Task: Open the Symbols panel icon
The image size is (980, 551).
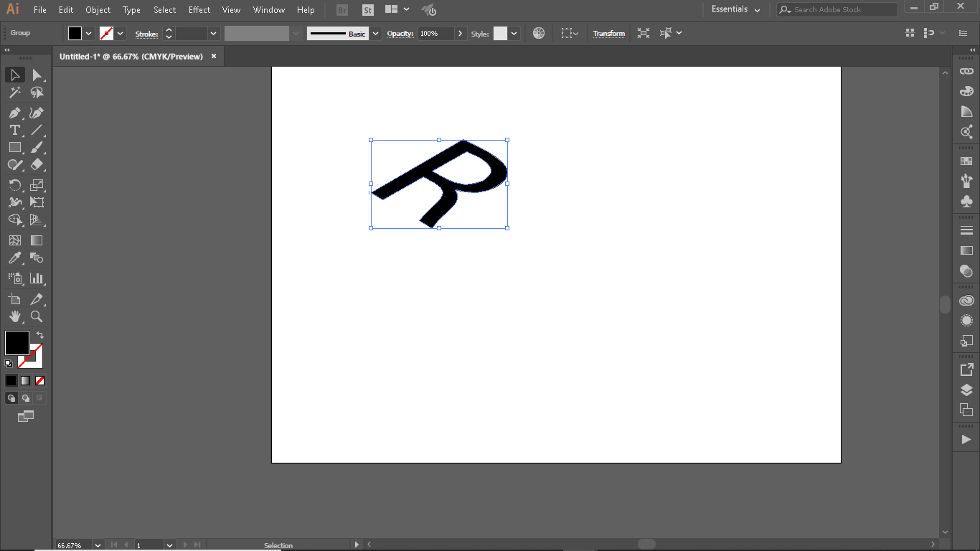Action: coord(966,202)
